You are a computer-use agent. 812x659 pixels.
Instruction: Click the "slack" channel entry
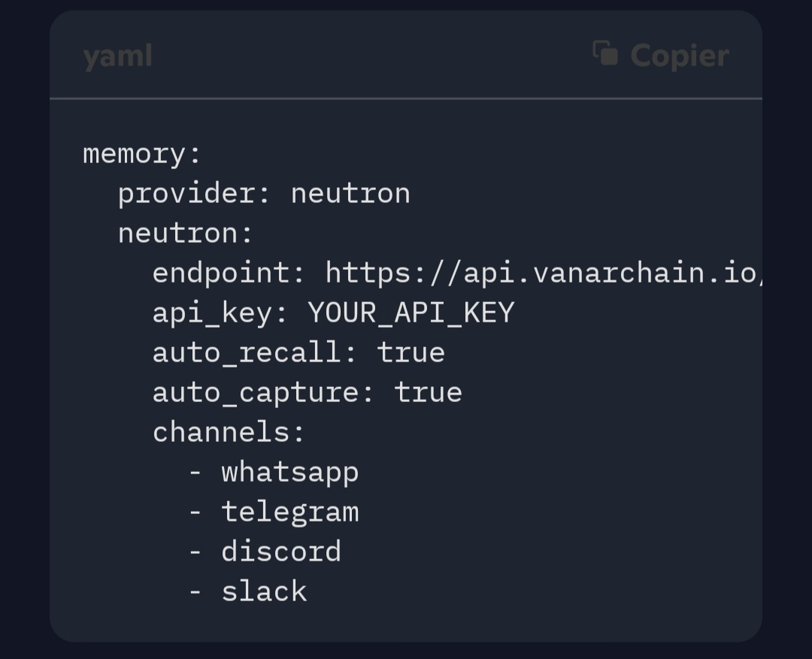coord(264,591)
